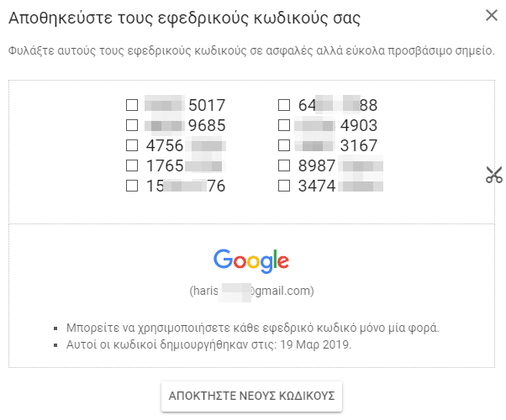
Task: Toggle the checkbox next to code starting 3474
Action: (x=284, y=186)
